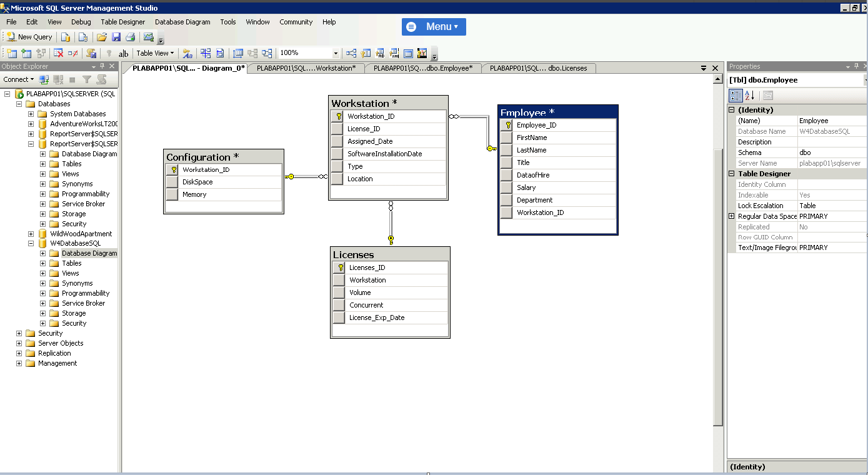Open the Activity Monitor toolbar icon
The height and width of the screenshot is (475, 868).
pyautogui.click(x=149, y=37)
